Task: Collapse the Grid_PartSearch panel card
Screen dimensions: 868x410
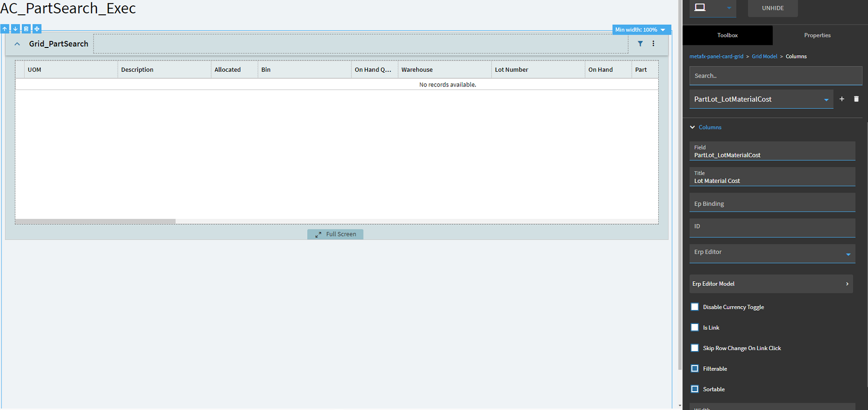Action: pyautogui.click(x=17, y=44)
